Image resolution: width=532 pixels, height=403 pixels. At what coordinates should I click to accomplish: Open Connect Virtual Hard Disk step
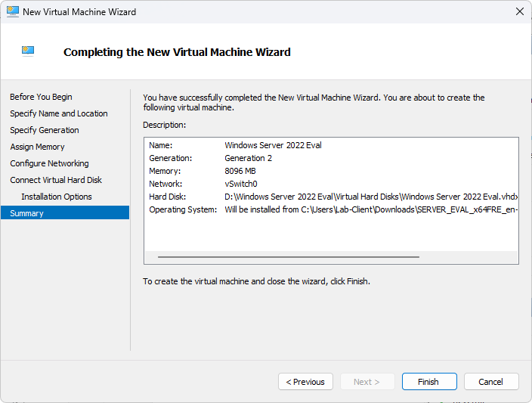(56, 180)
